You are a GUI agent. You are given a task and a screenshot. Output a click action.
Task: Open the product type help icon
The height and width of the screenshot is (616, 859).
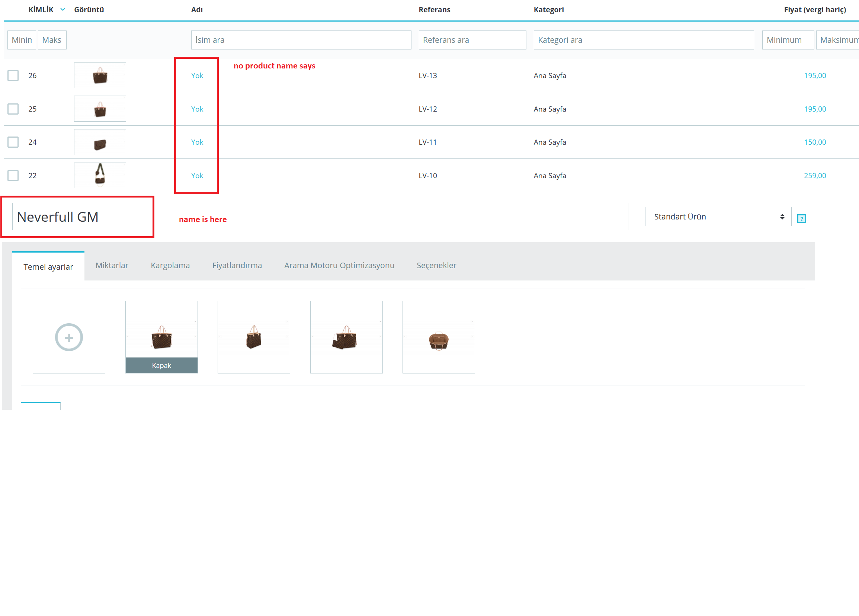pyautogui.click(x=801, y=218)
